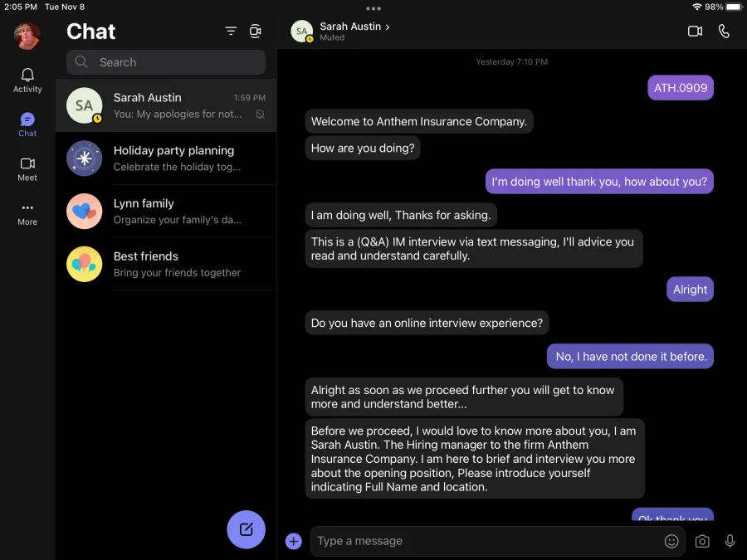Select 'I am doing well, Thanks for asking.' message
This screenshot has width=747, height=560.
click(x=401, y=215)
